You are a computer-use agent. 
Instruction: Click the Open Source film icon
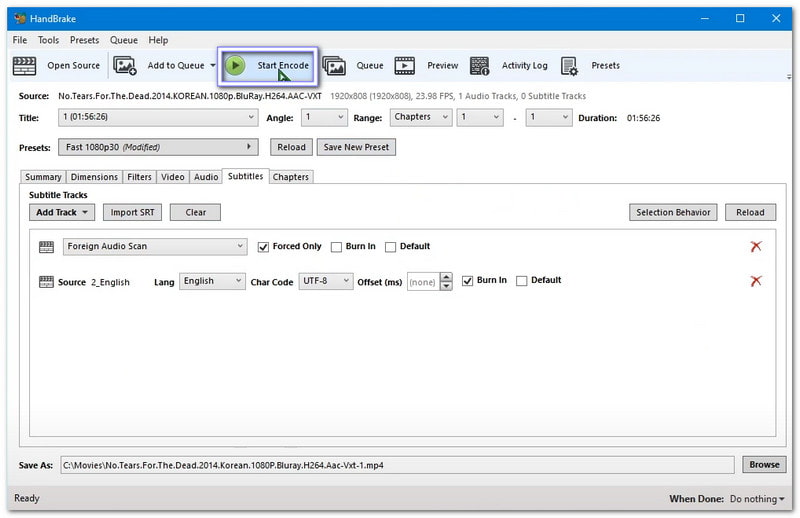tap(24, 66)
